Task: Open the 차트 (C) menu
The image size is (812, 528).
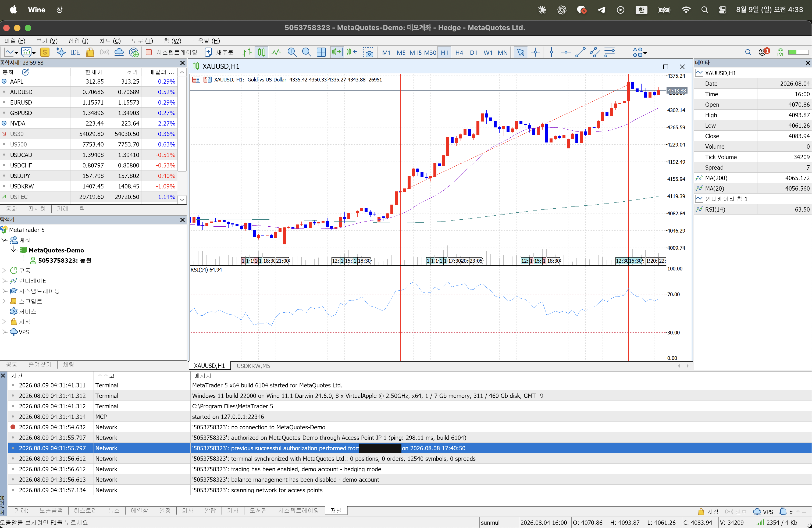Action: click(110, 41)
